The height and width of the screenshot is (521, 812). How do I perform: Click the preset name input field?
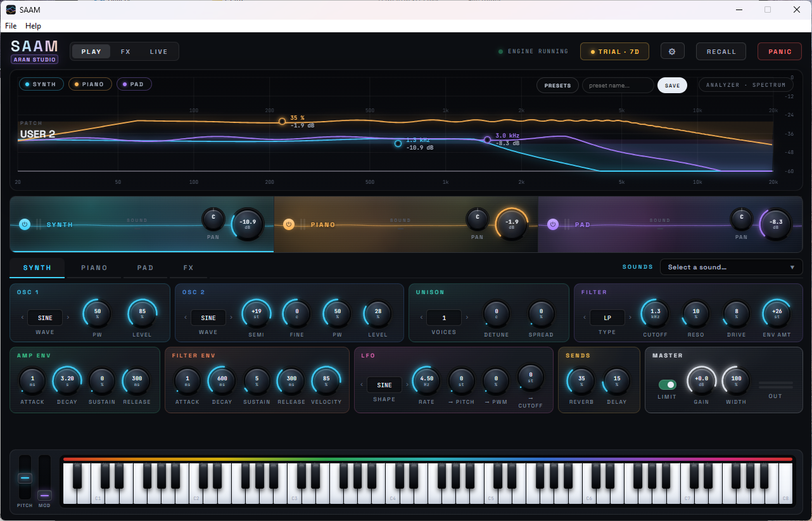(618, 86)
